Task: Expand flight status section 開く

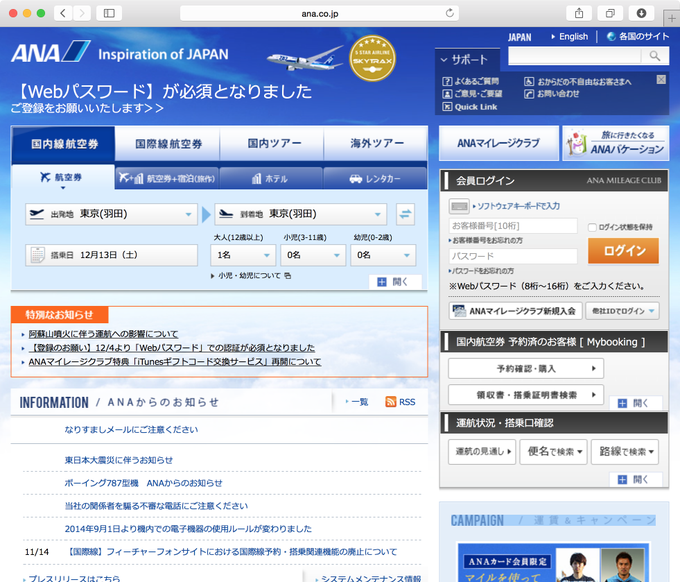Action: (x=635, y=480)
